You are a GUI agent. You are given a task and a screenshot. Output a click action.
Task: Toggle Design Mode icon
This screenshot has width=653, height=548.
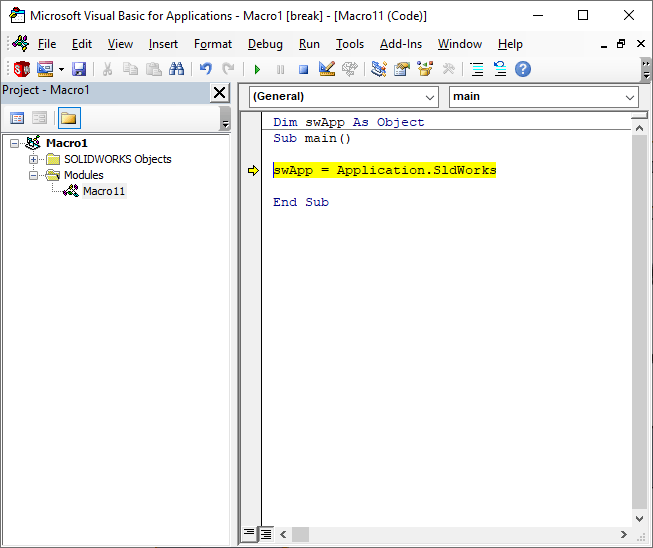coord(327,69)
